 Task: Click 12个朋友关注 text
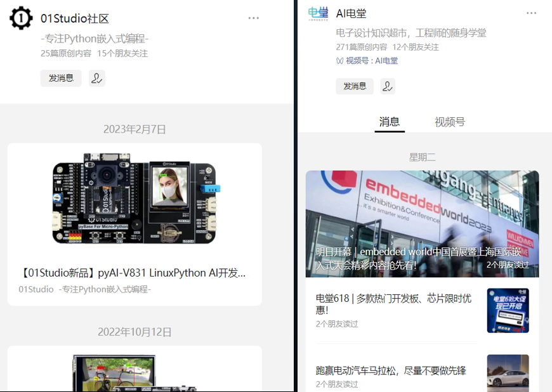[x=416, y=47]
